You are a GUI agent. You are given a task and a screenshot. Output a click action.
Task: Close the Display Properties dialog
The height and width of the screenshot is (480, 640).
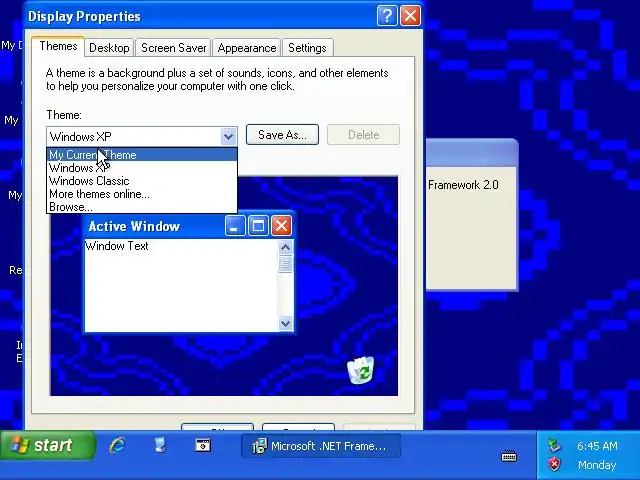click(410, 16)
